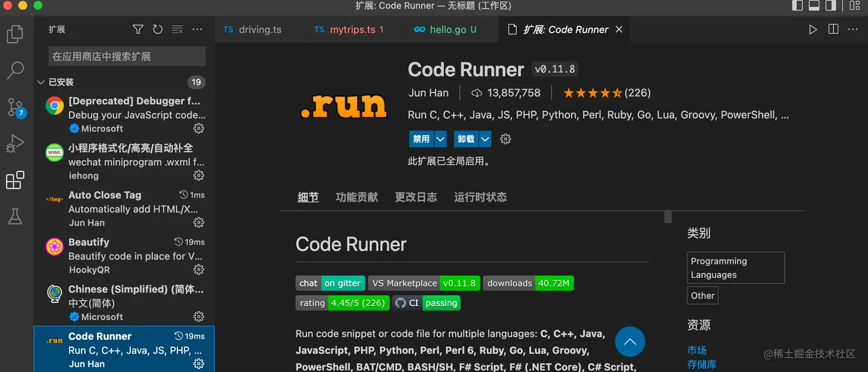868x372 pixels.
Task: Select the Deprecated Debugger extension row
Action: click(x=124, y=114)
